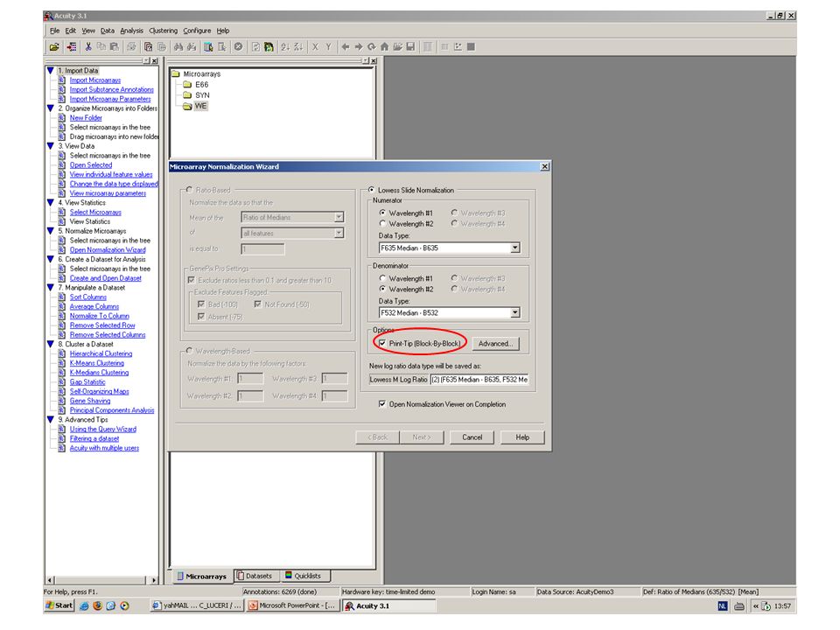Click the Find Next binoculars icon

click(192, 47)
